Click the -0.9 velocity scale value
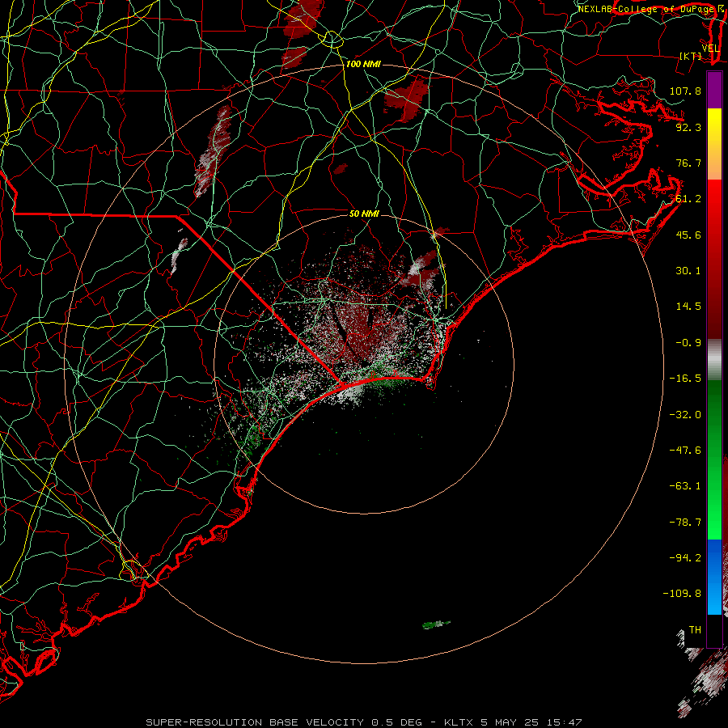This screenshot has width=728, height=728. (x=688, y=343)
